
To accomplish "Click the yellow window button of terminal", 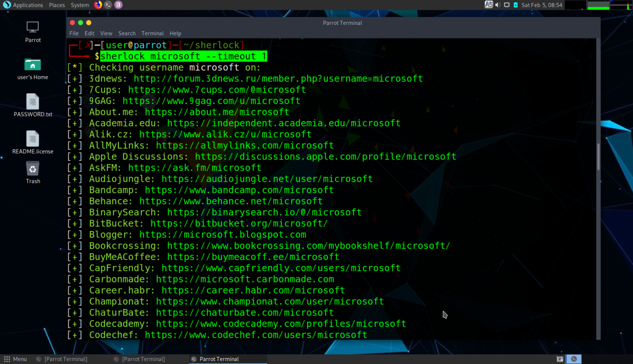I will [x=89, y=23].
